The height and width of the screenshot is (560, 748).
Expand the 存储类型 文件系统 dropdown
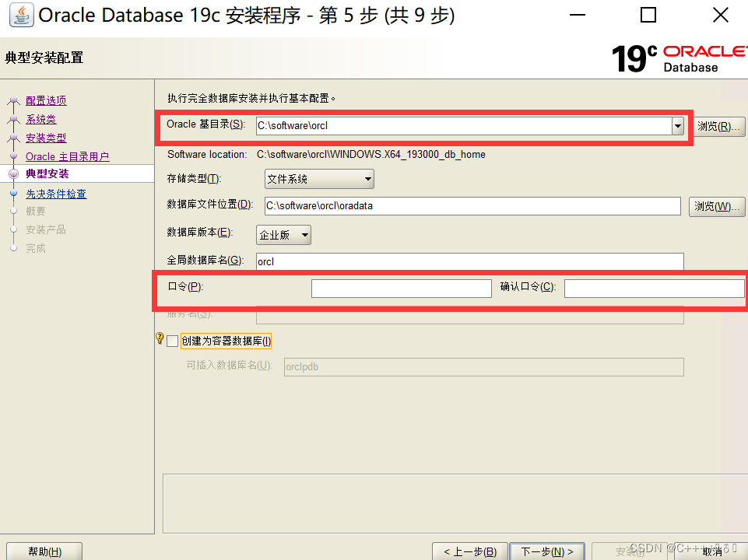click(x=319, y=179)
